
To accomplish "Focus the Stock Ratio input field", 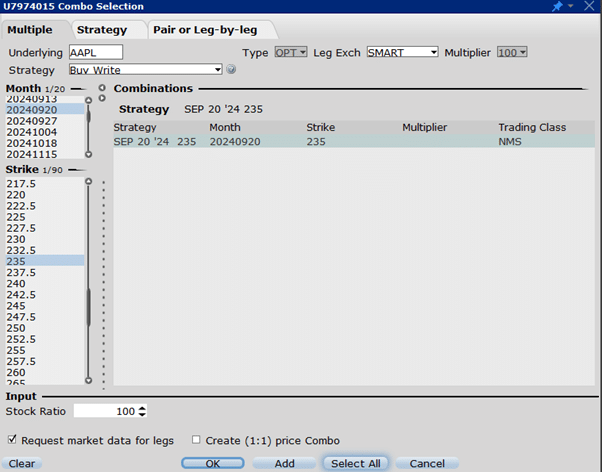I will pyautogui.click(x=105, y=411).
